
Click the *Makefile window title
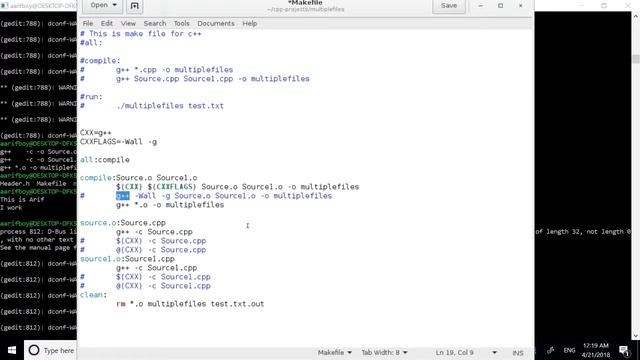(x=305, y=3)
